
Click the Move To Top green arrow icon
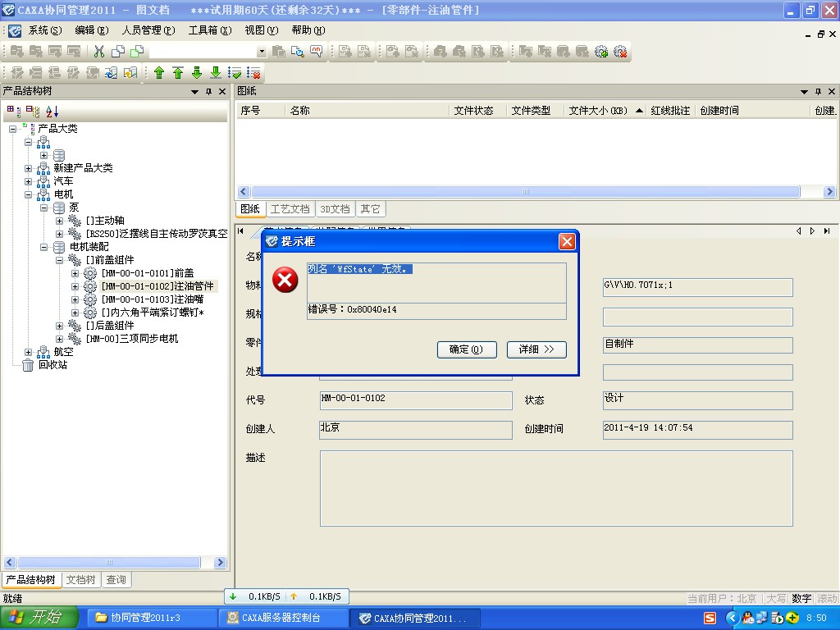[x=178, y=72]
